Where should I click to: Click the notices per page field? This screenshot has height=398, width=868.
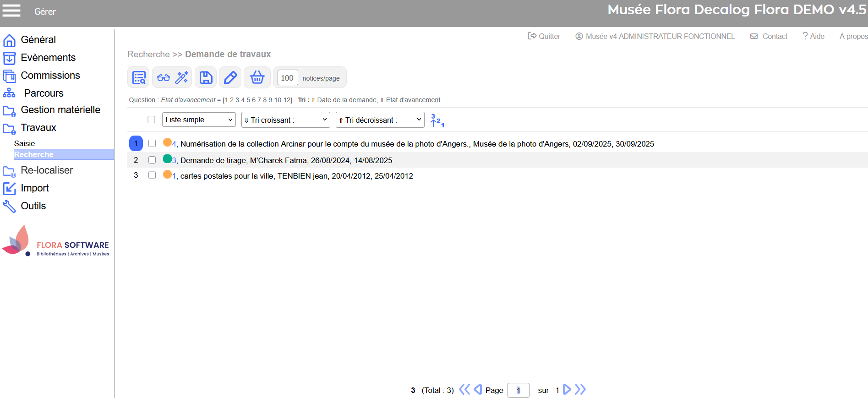point(287,78)
